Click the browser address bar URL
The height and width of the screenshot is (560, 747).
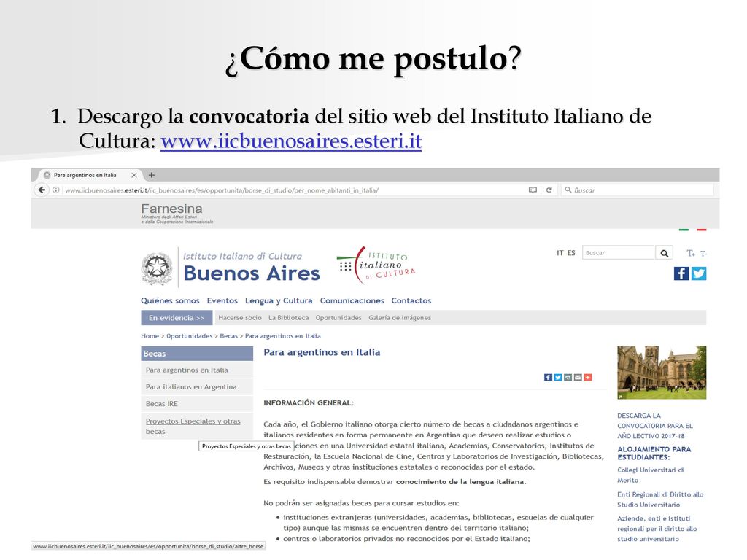222,190
